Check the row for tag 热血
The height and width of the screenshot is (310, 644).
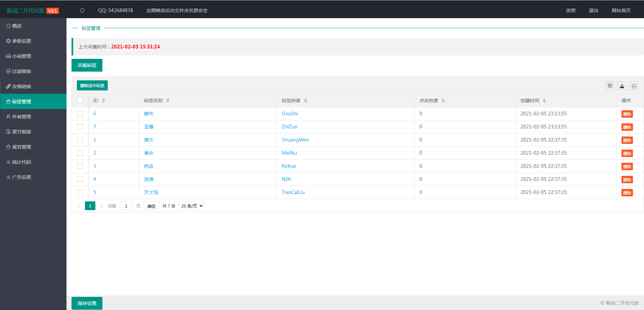(80, 166)
